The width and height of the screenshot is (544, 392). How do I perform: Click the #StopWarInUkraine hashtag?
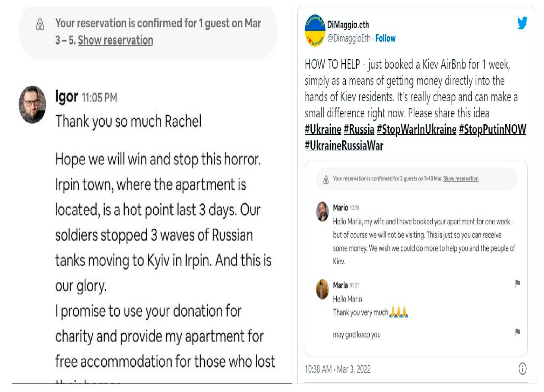point(416,129)
